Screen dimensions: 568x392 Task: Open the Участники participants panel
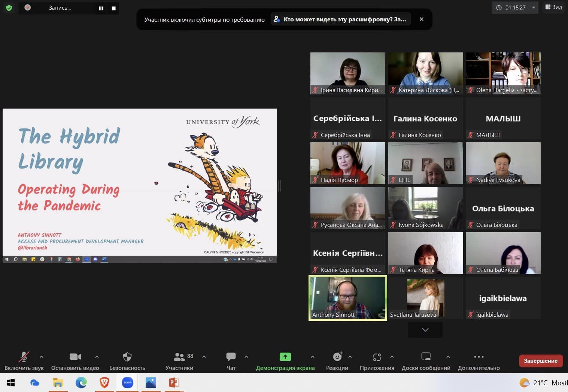click(x=179, y=357)
